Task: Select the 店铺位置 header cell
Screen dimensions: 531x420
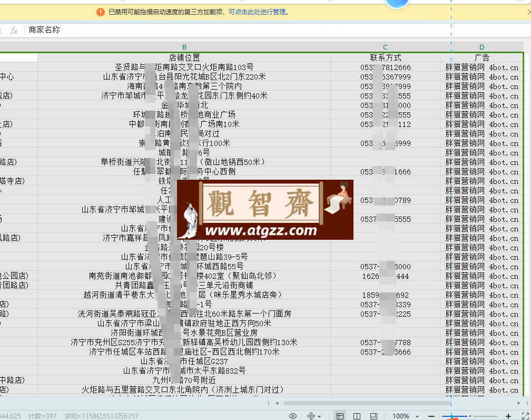Action: 184,57
